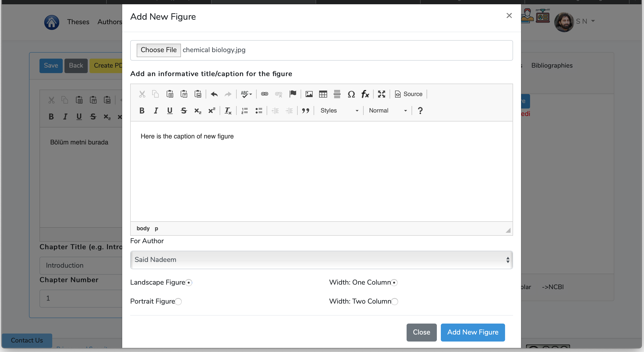644x352 pixels.
Task: Insert a block quote in caption
Action: (305, 111)
